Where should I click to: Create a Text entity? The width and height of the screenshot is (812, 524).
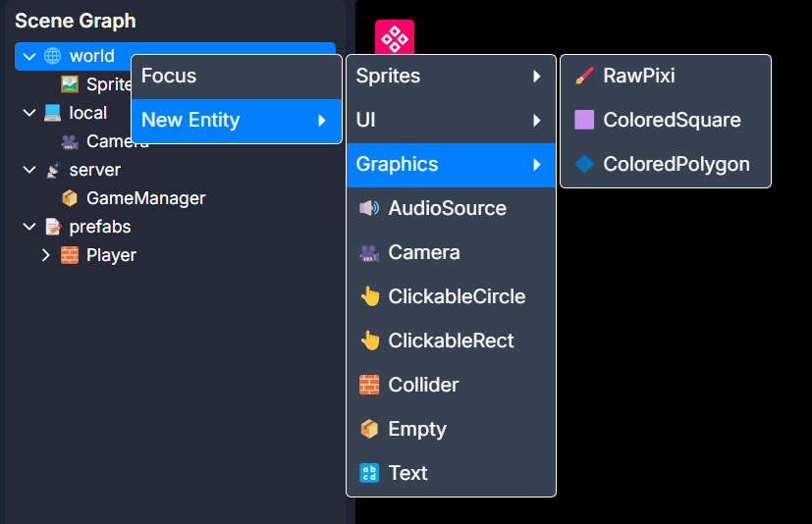tap(451, 473)
